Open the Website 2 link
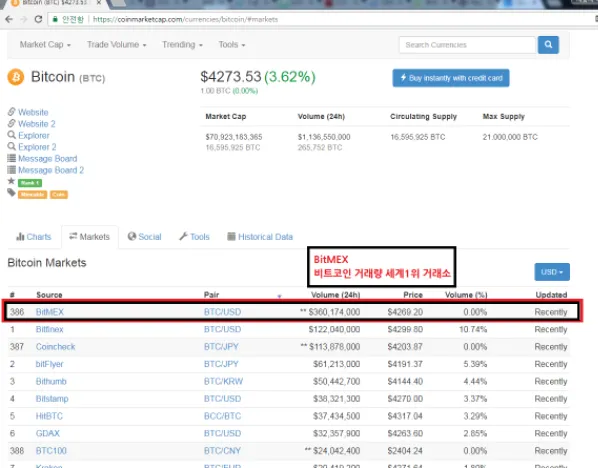Image resolution: width=598 pixels, height=468 pixels. tap(37, 124)
